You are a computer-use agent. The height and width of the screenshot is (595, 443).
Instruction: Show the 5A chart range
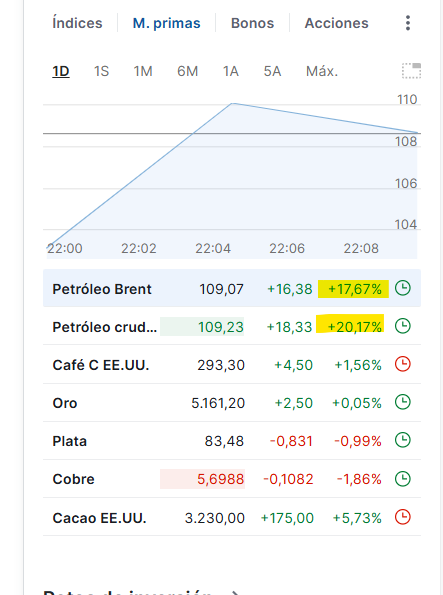[272, 71]
